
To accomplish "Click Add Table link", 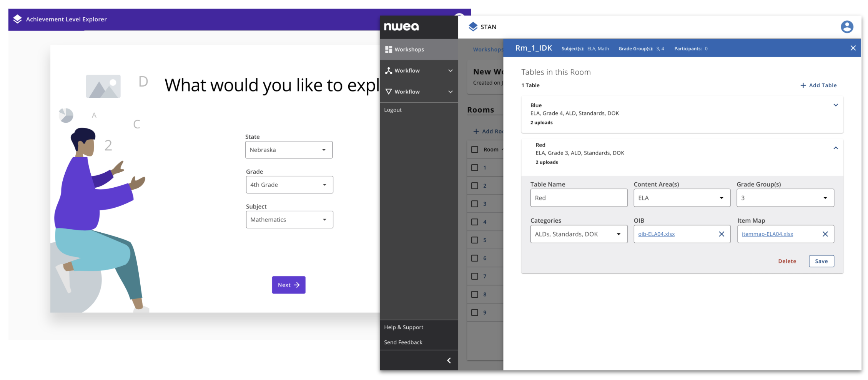I will click(818, 85).
